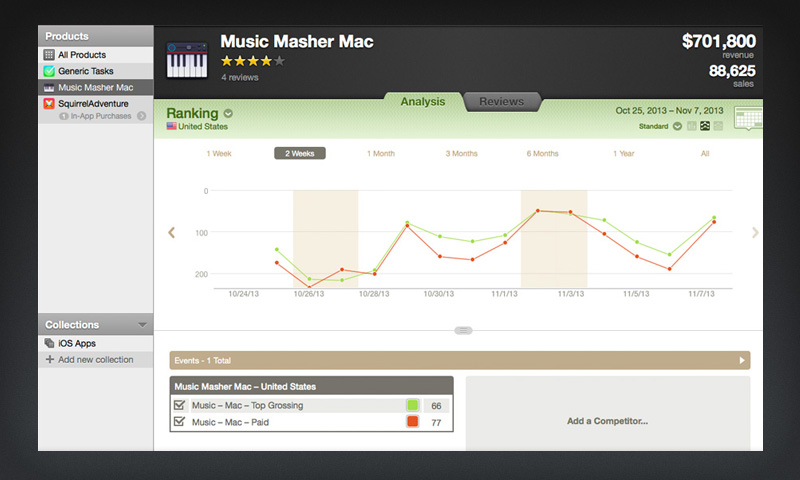This screenshot has height=480, width=800.
Task: Click the chart panel resize handle
Action: (x=463, y=331)
